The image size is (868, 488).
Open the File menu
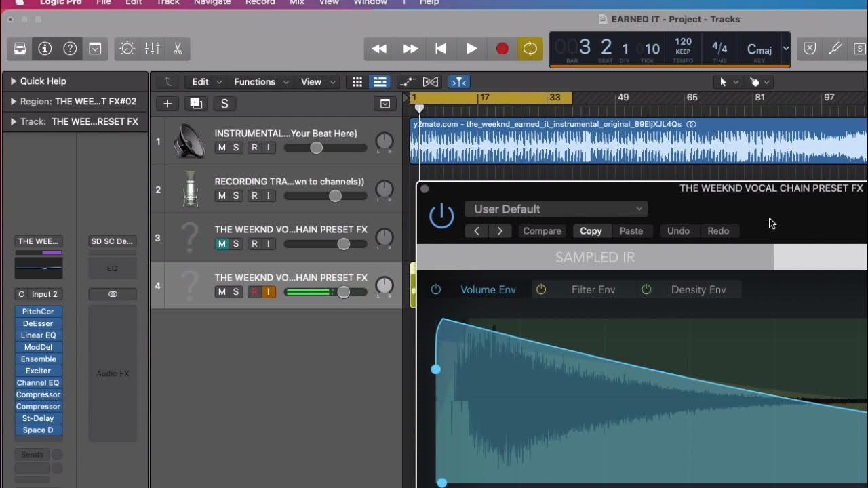[104, 3]
